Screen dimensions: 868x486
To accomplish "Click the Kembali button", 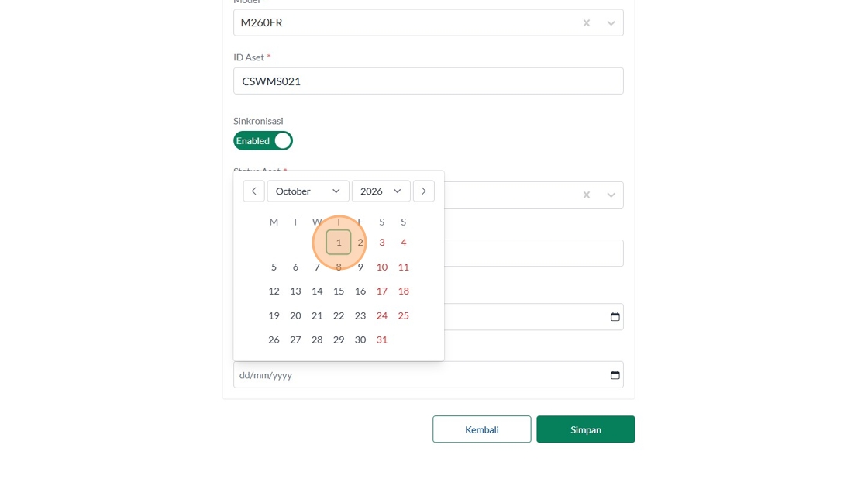I will point(481,429).
